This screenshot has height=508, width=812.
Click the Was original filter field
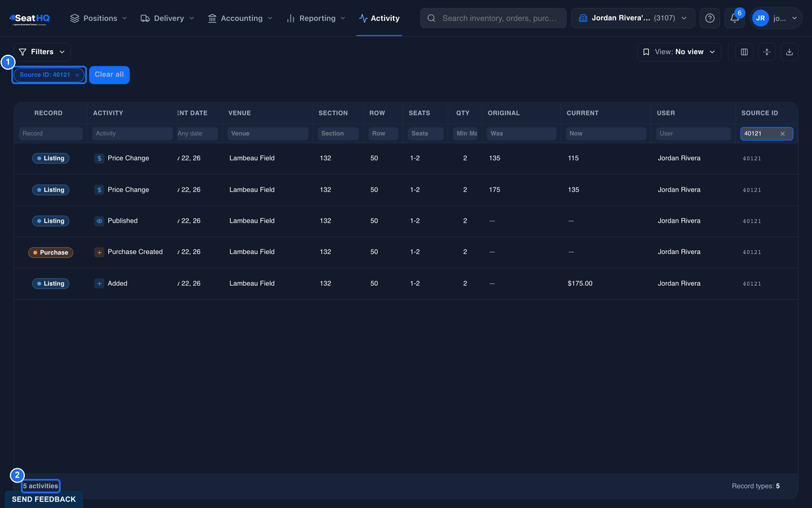click(x=522, y=134)
